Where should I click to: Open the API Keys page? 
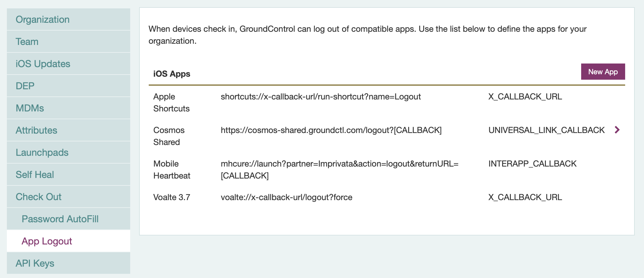35,263
